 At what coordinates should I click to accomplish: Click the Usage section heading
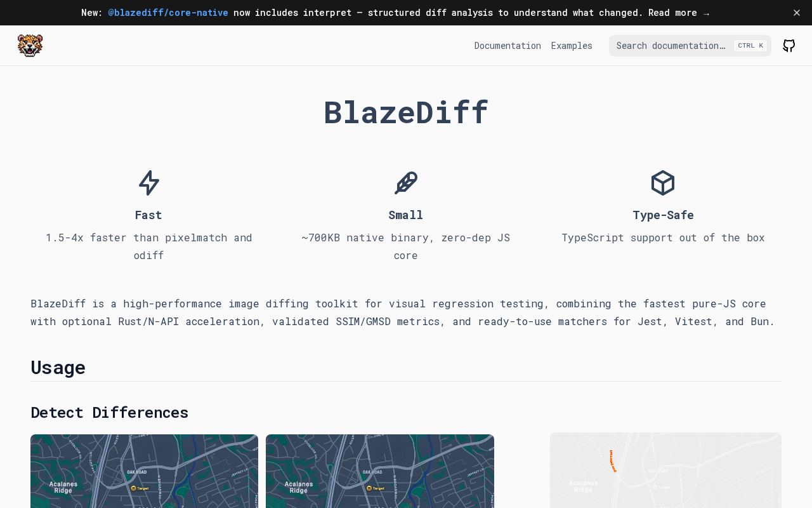click(58, 368)
